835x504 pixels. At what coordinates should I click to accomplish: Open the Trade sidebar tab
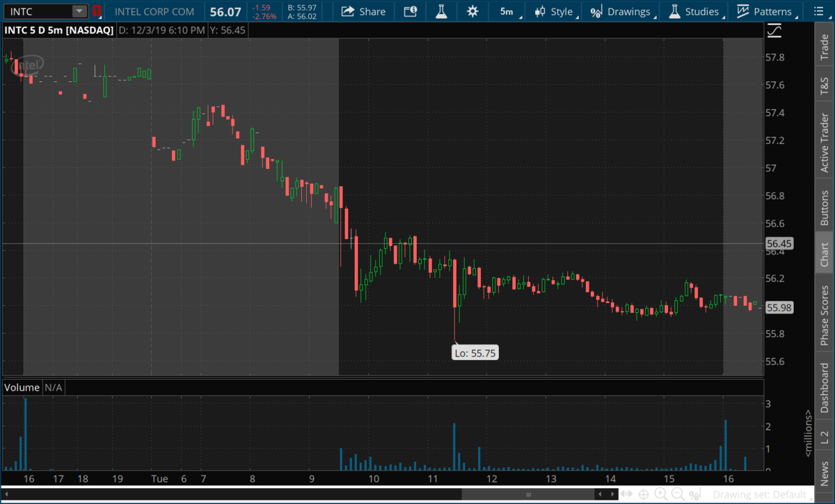point(825,45)
